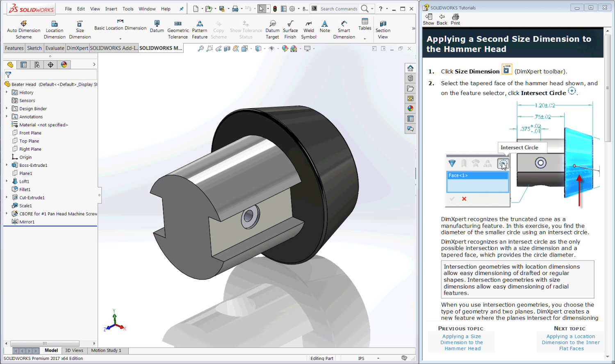This screenshot has width=615, height=364.
Task: Click the Auto Dimension Scheme tool
Action: point(23,30)
